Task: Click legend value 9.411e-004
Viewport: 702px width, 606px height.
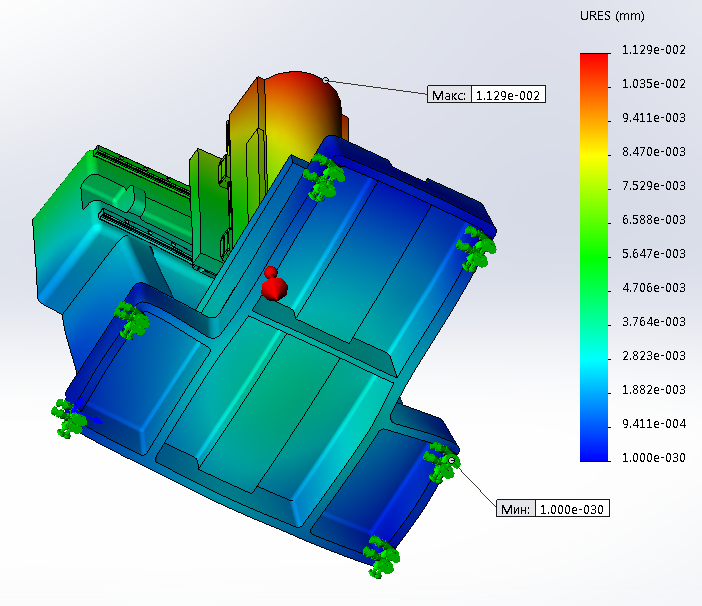Action: (654, 424)
